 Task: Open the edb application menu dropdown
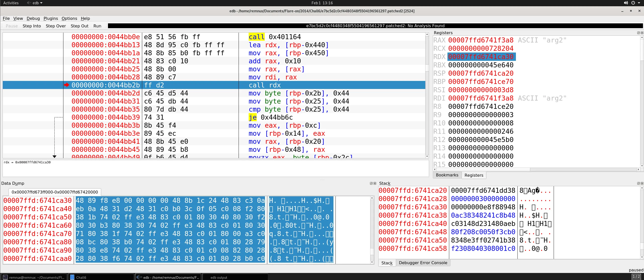[x=37, y=3]
